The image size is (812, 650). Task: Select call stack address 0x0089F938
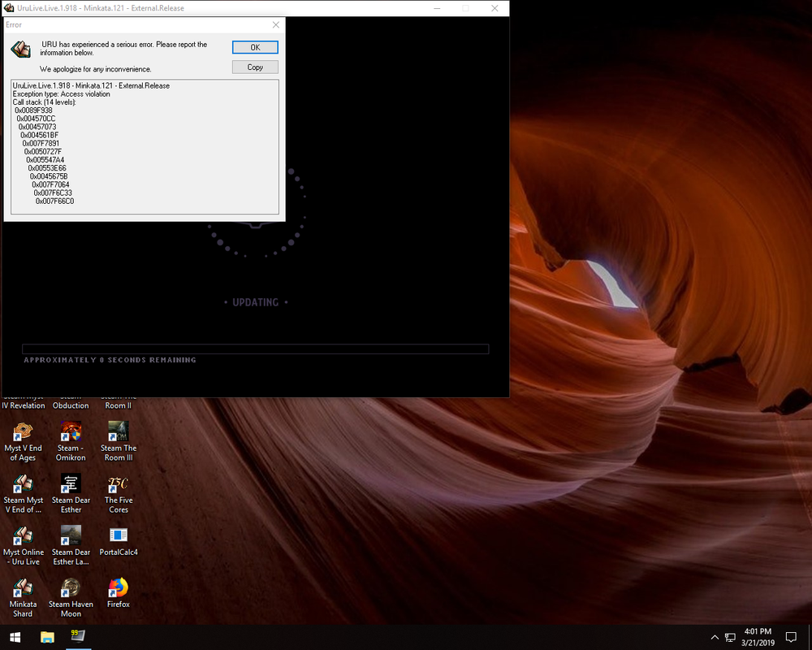click(33, 110)
